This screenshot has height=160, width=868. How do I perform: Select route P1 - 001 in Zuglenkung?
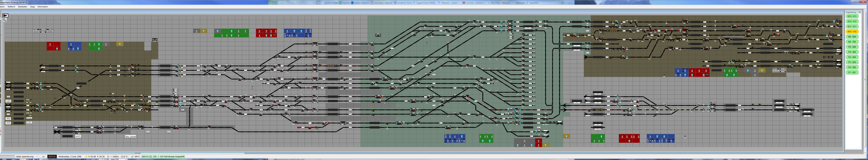[x=852, y=72]
